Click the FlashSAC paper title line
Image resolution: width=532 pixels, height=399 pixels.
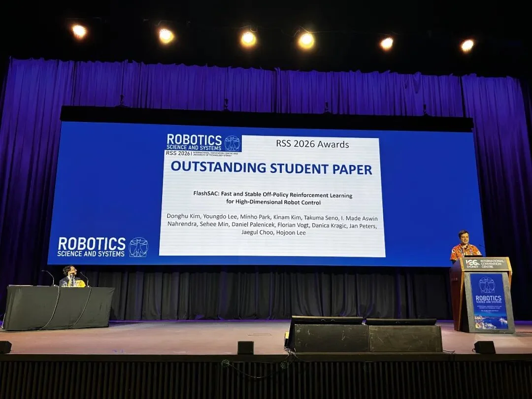tap(273, 195)
